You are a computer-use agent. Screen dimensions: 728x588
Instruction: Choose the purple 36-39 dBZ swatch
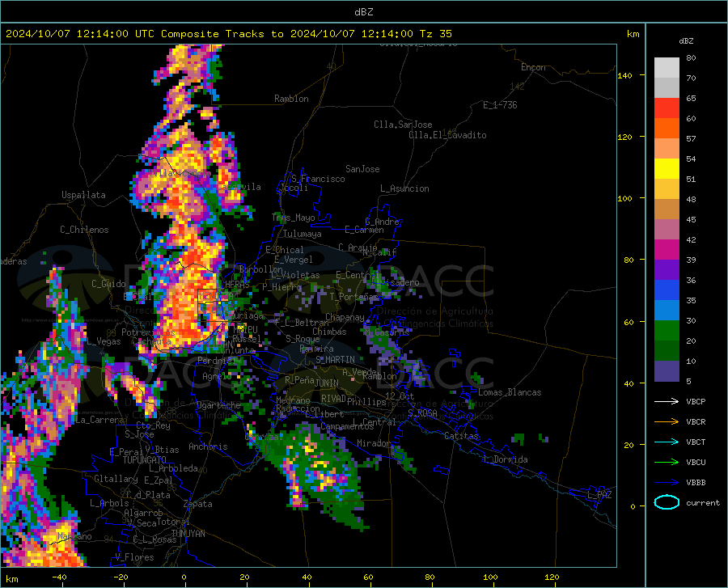667,270
